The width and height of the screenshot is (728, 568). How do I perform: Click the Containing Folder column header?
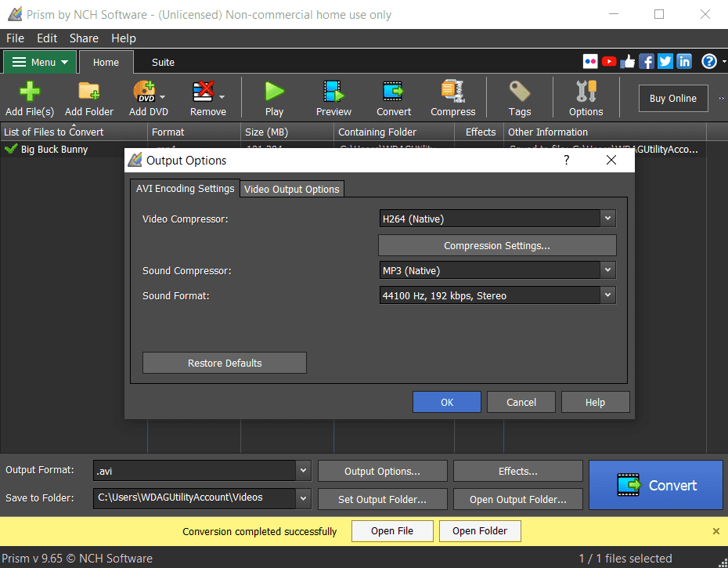(395, 132)
